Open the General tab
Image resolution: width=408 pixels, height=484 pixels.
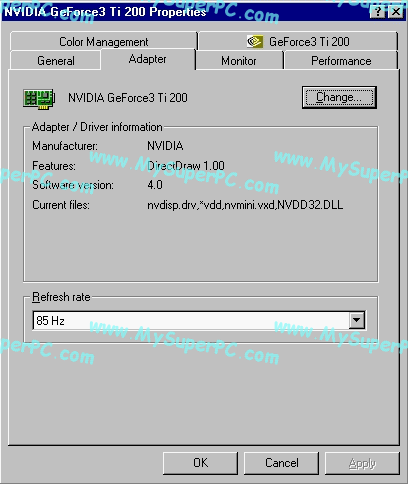[x=56, y=61]
